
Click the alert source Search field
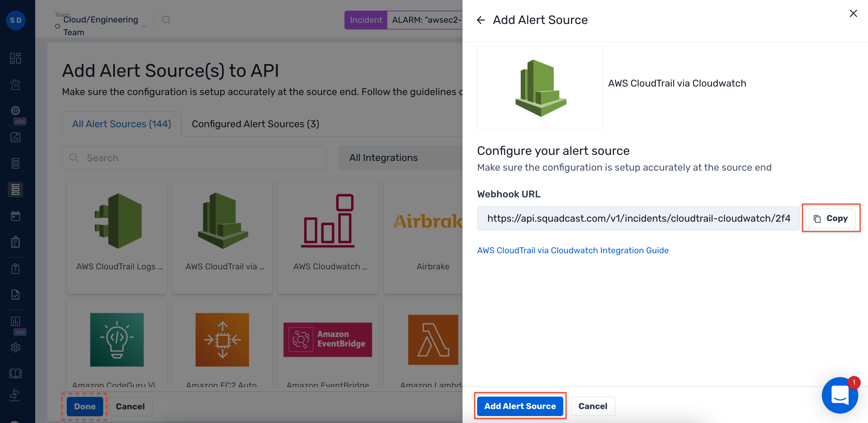click(x=194, y=158)
